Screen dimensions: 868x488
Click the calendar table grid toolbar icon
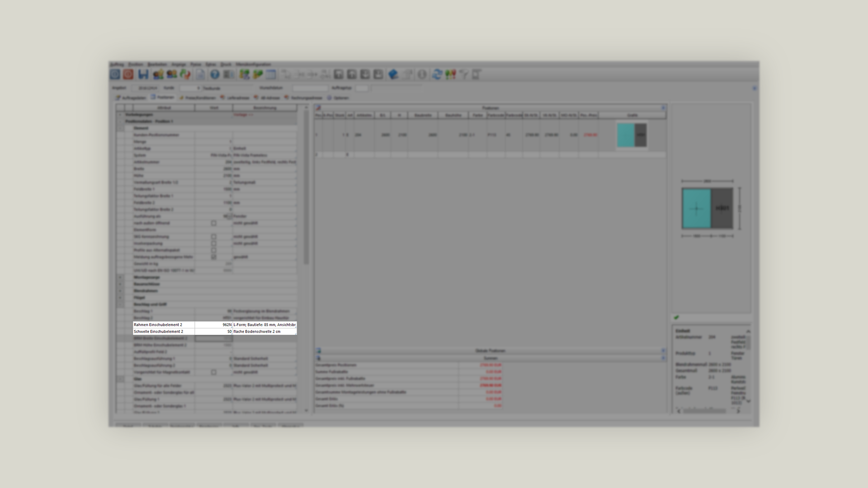point(271,75)
